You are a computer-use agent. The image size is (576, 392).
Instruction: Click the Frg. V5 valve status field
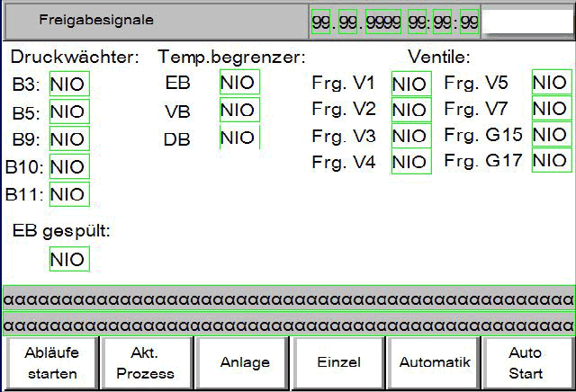tap(550, 83)
